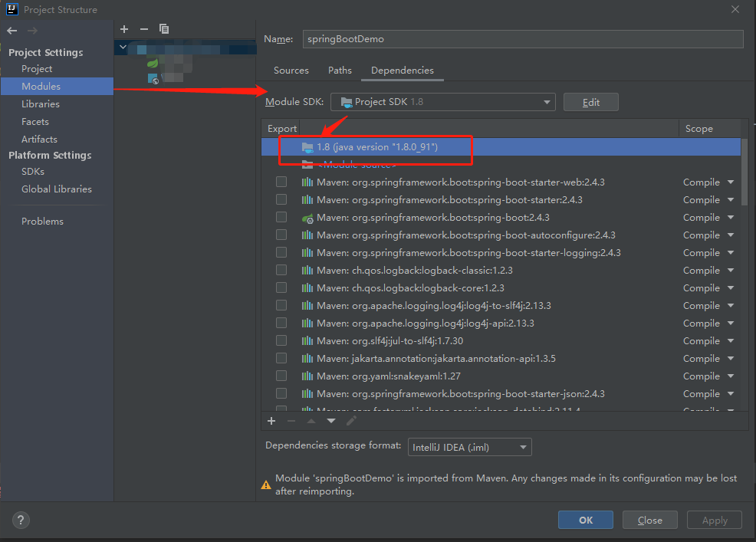This screenshot has width=756, height=542.
Task: Click the forward navigation arrow
Action: (32, 31)
